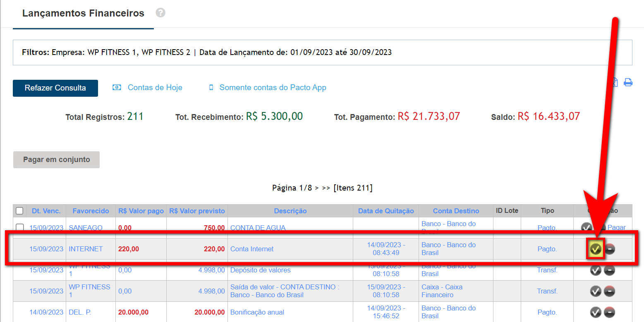Image resolution: width=644 pixels, height=322 pixels.
Task: Click checkmark icon in Bonificação anual row
Action: [596, 312]
